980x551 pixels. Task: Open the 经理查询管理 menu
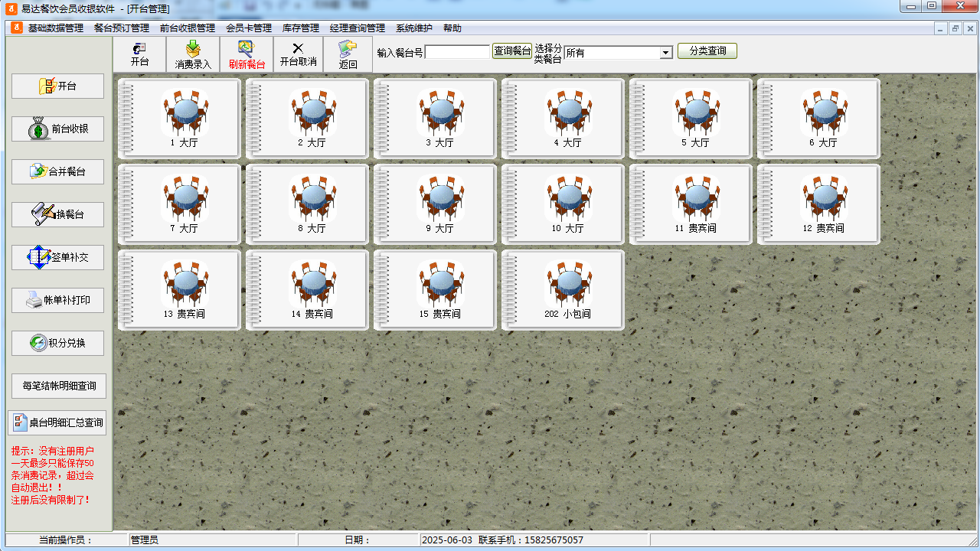[x=357, y=28]
